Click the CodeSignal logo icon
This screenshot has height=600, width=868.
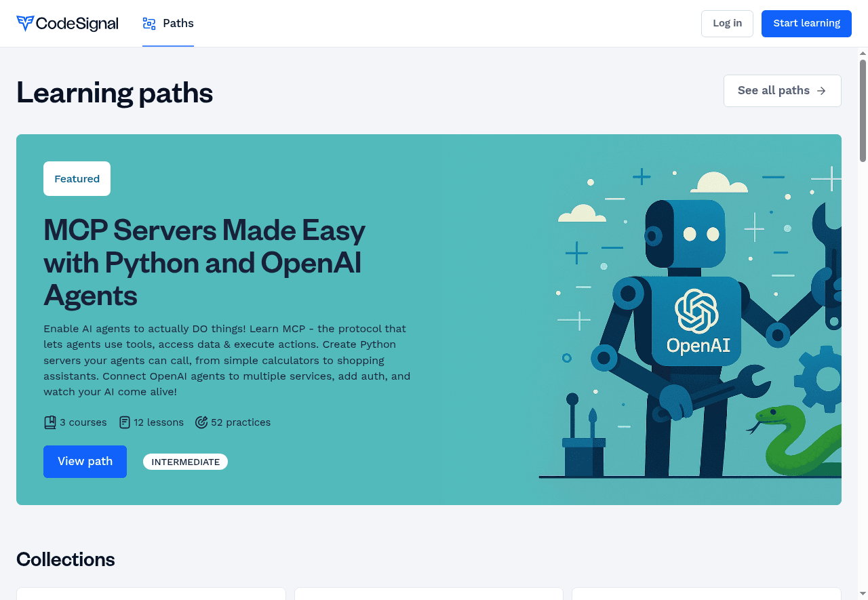click(x=25, y=24)
